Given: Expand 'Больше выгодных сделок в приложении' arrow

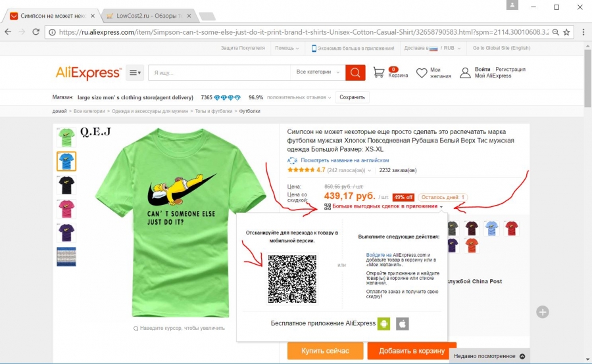Looking at the screenshot, I should pyautogui.click(x=441, y=207).
